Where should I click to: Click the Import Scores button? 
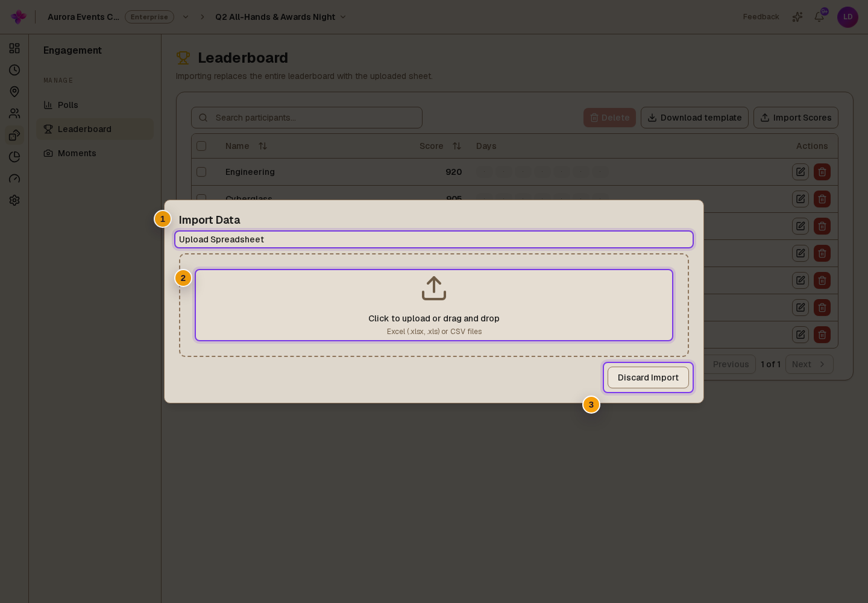[x=796, y=118]
